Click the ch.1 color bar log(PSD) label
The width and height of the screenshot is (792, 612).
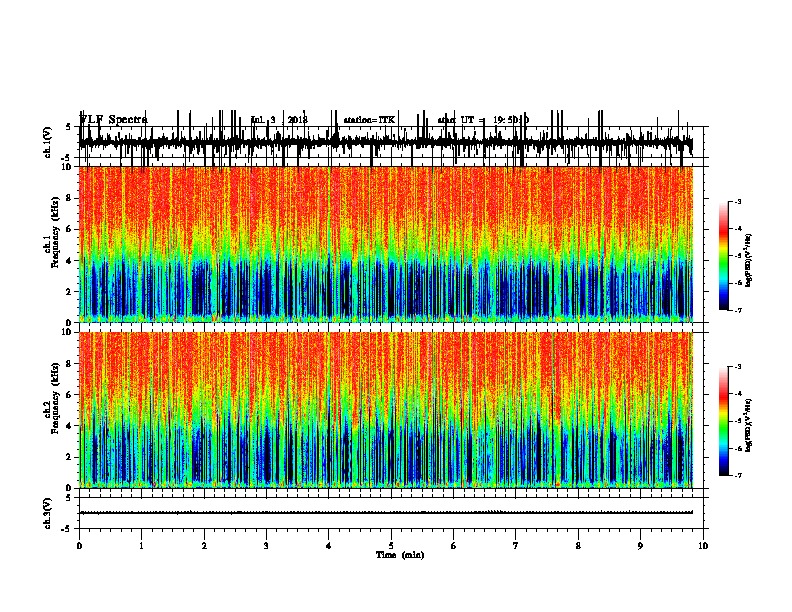pos(749,260)
